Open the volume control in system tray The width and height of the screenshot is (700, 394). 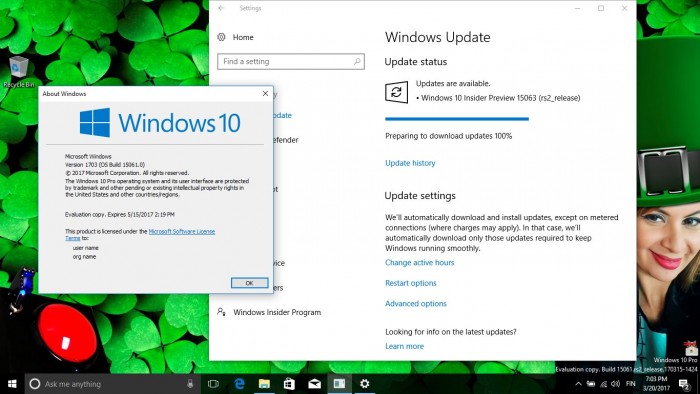point(616,384)
